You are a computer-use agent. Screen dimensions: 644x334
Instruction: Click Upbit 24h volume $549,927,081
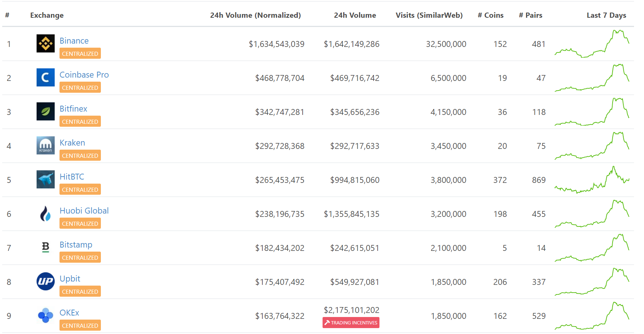355,282
